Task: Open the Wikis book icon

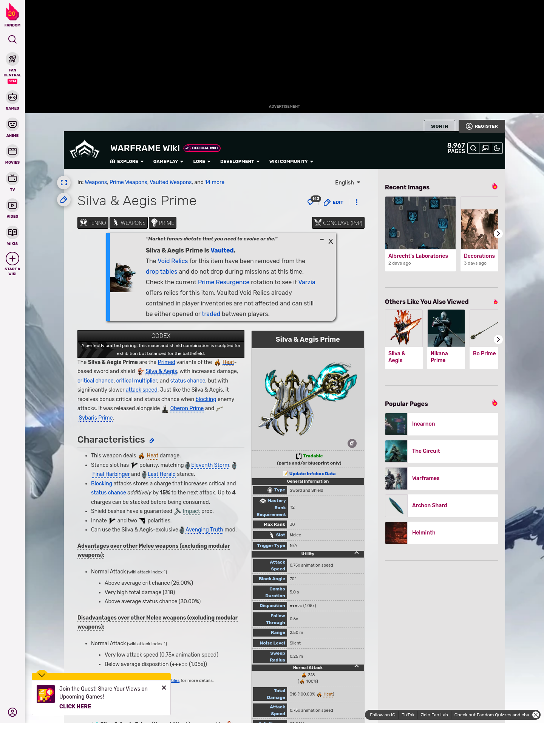Action: point(12,232)
